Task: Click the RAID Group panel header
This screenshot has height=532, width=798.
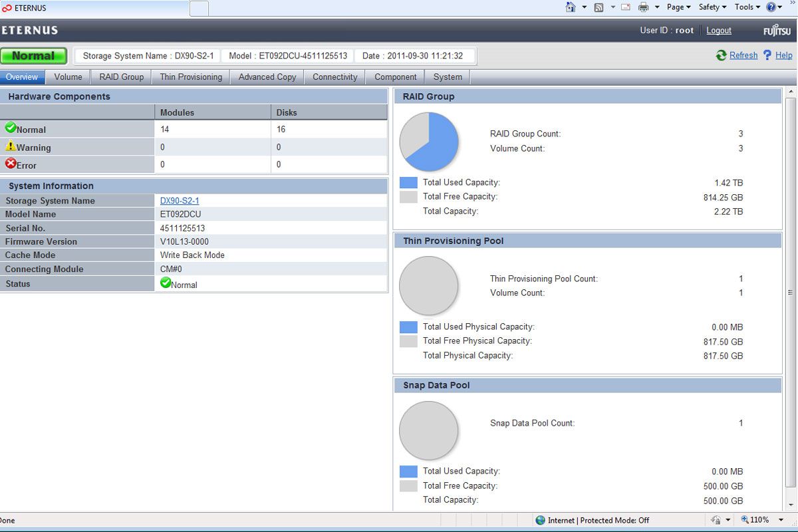Action: click(588, 96)
